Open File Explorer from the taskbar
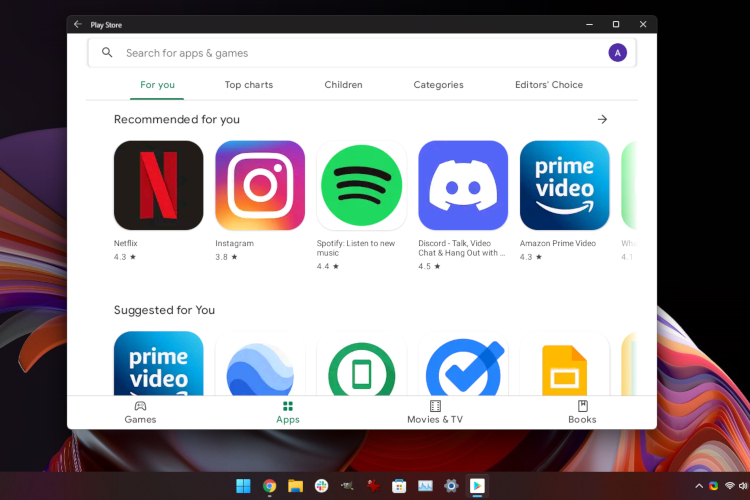The width and height of the screenshot is (750, 500). point(295,486)
